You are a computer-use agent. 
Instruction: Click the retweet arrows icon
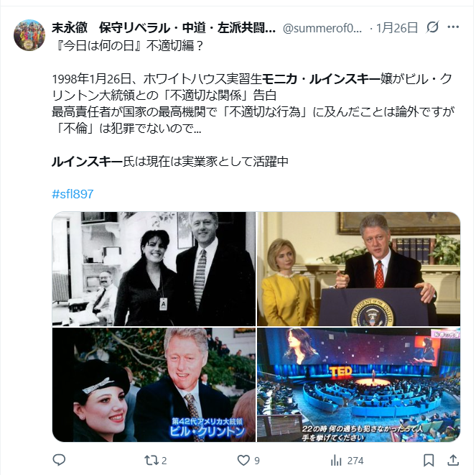(x=151, y=460)
